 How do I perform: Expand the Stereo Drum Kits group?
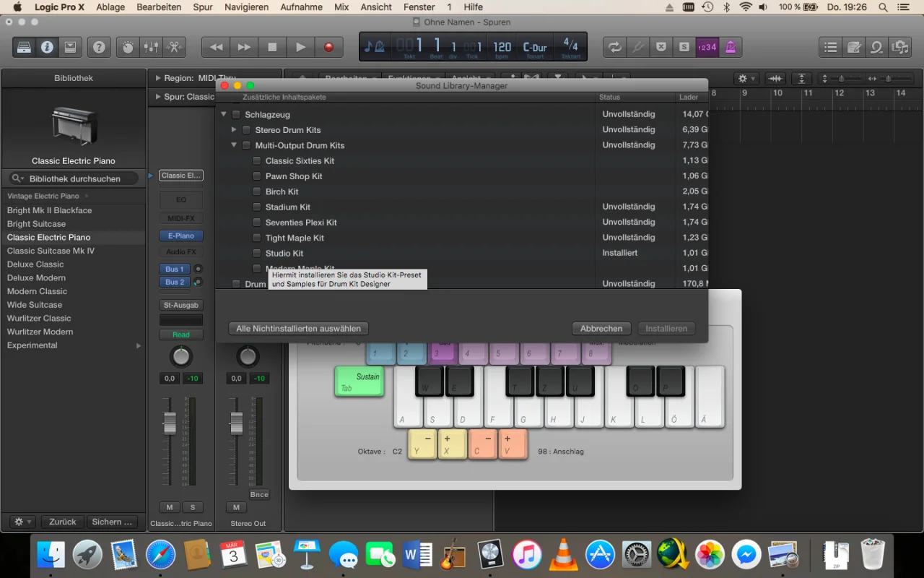pyautogui.click(x=234, y=130)
